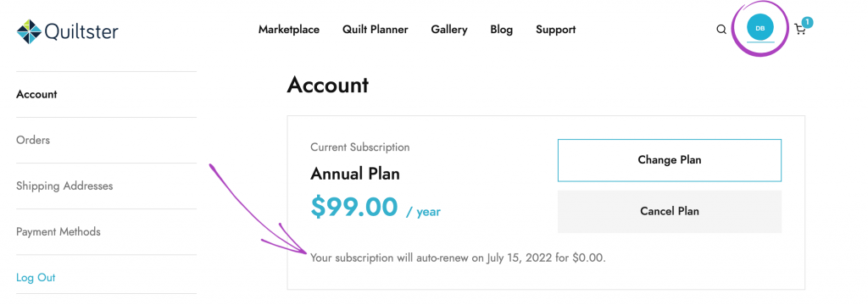Open Shipping Addresses section
The width and height of the screenshot is (868, 305).
64,186
